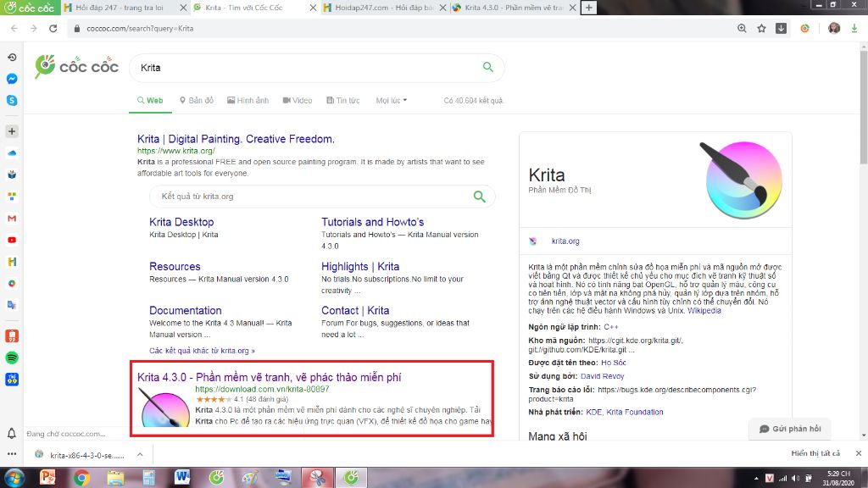Click the dark download-media icon in address bar

coord(781,28)
